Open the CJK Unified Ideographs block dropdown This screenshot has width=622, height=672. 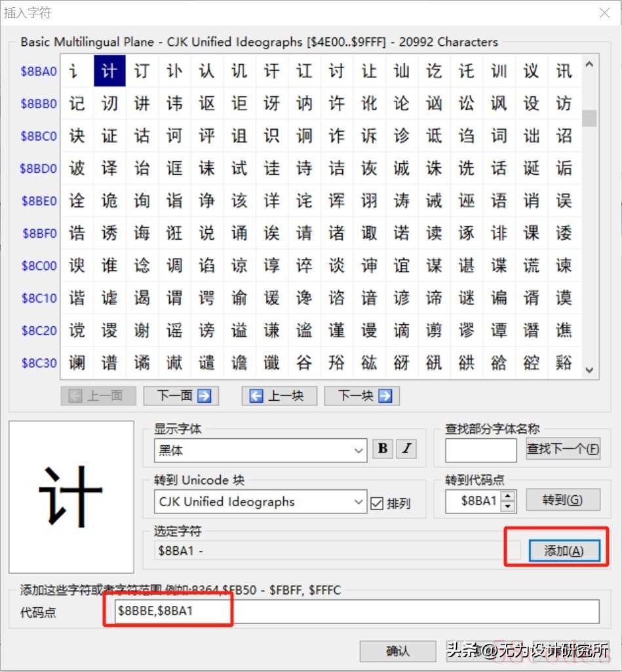(260, 502)
